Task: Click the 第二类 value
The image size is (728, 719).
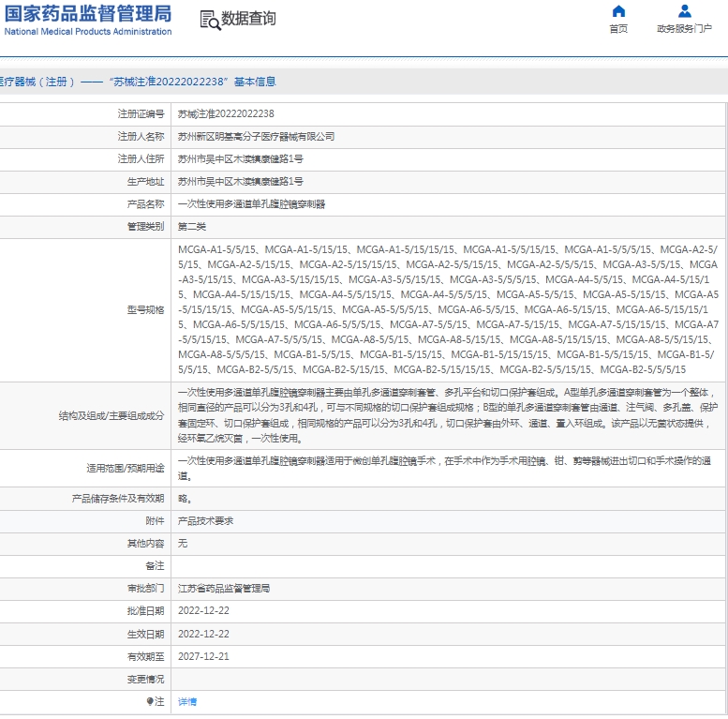Action: (192, 227)
